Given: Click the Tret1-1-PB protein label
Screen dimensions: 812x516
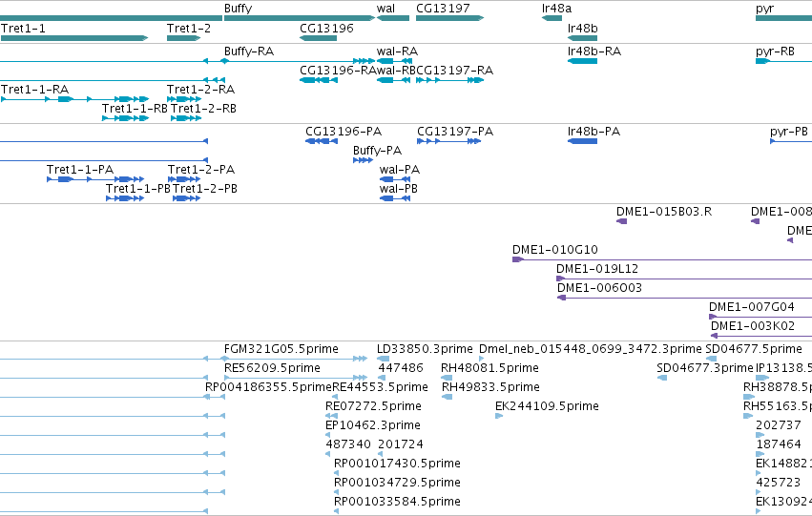Looking at the screenshot, I should [138, 189].
